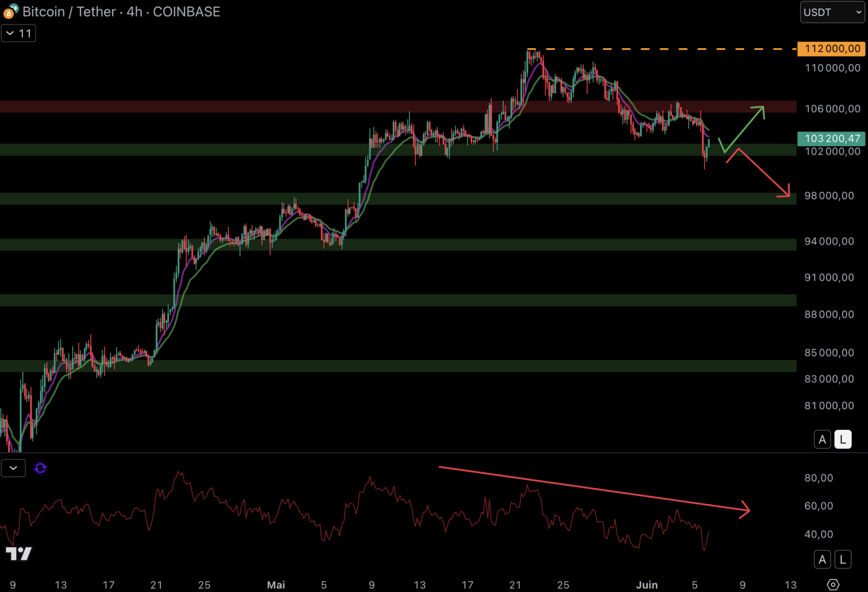Click the 83 000,00 price axis value
This screenshot has height=592, width=868.
point(829,379)
